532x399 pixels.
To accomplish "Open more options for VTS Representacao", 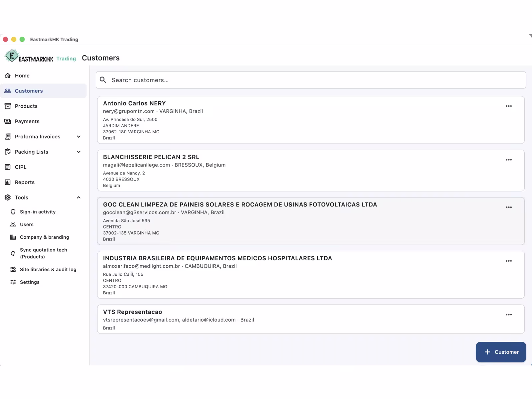I will tap(509, 315).
